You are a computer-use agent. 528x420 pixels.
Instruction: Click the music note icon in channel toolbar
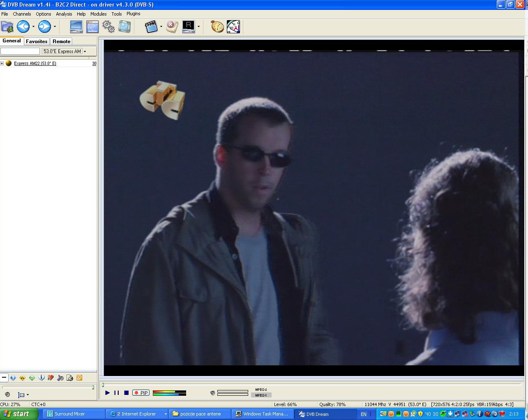60,378
